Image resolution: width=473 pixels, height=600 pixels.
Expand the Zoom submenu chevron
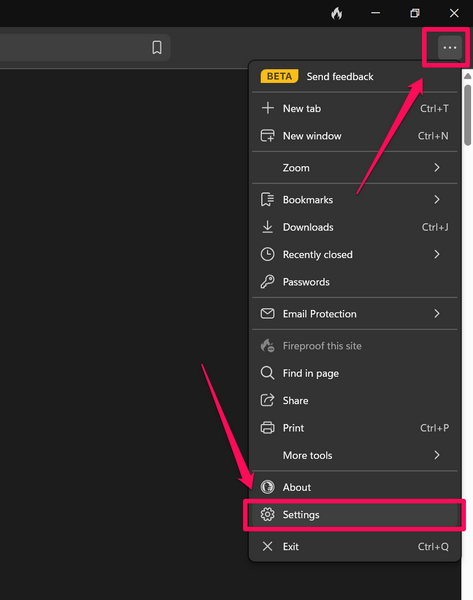437,168
